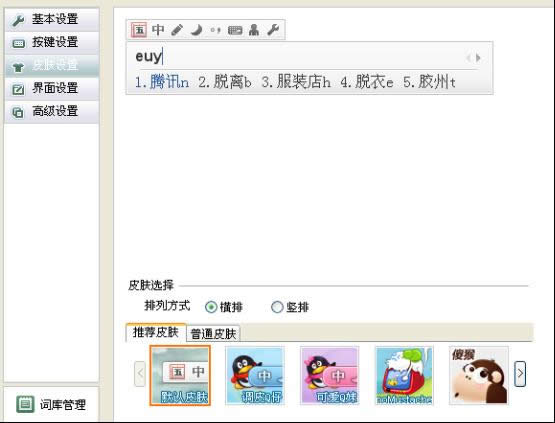Toggle the Chinese/English 中 mode icon

tap(158, 30)
